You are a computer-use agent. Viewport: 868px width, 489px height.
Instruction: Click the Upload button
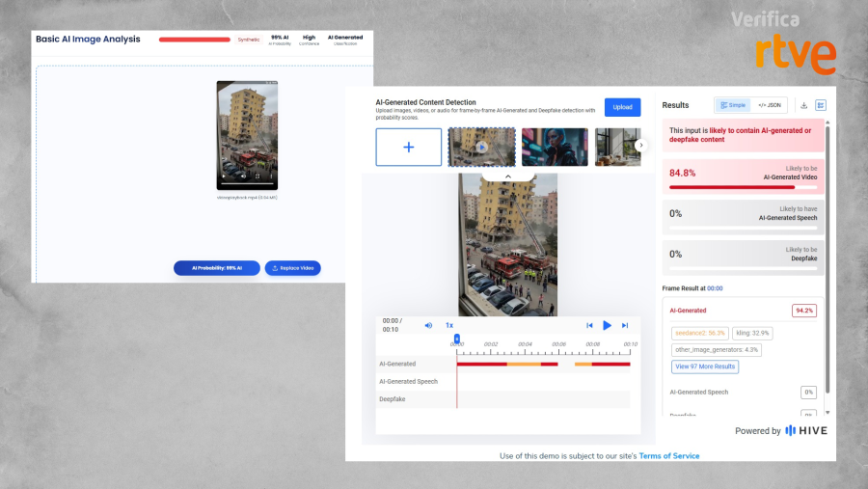click(x=622, y=107)
